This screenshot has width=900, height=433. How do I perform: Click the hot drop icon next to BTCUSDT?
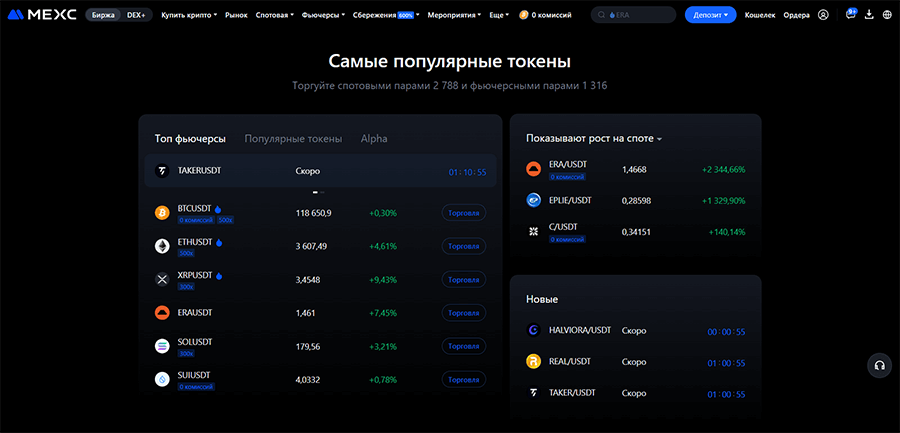pyautogui.click(x=218, y=209)
